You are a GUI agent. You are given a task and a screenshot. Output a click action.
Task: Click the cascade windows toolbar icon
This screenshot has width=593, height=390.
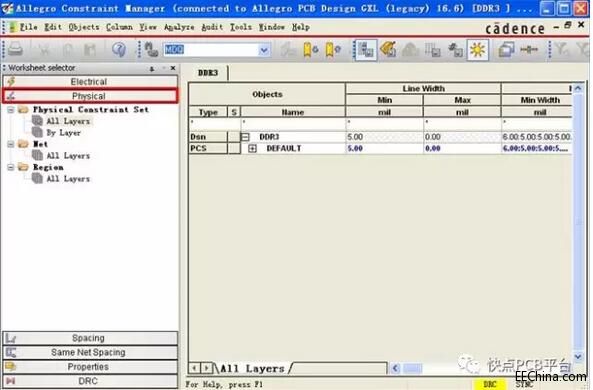coord(506,50)
